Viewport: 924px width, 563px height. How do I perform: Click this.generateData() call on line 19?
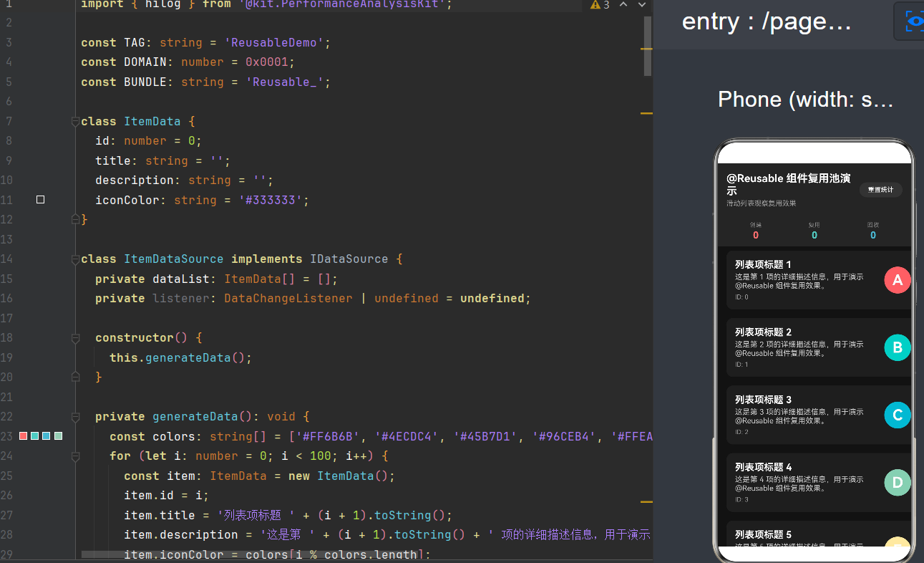pos(177,357)
